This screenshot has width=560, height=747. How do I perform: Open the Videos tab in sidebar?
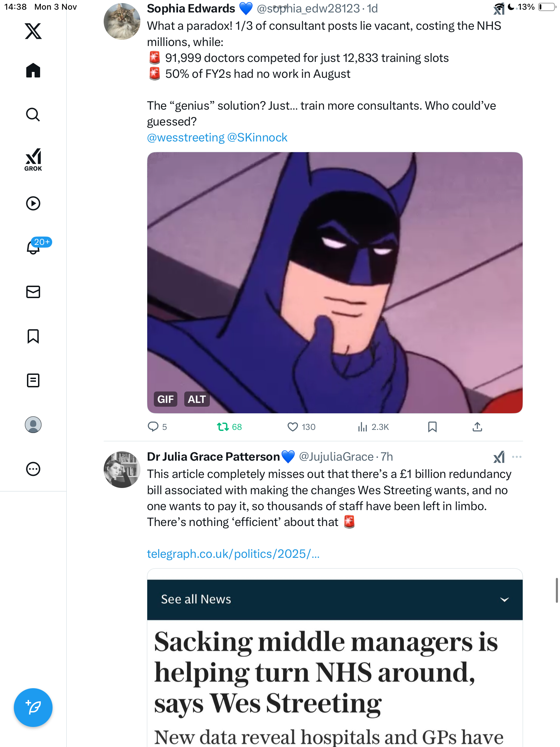[x=33, y=203]
